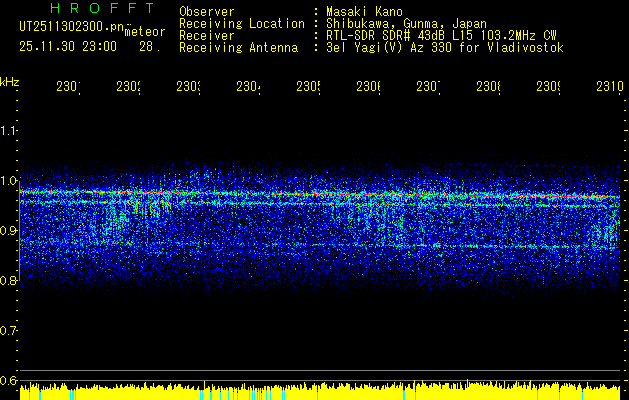Click the 2305 time marker

pyautogui.click(x=308, y=87)
